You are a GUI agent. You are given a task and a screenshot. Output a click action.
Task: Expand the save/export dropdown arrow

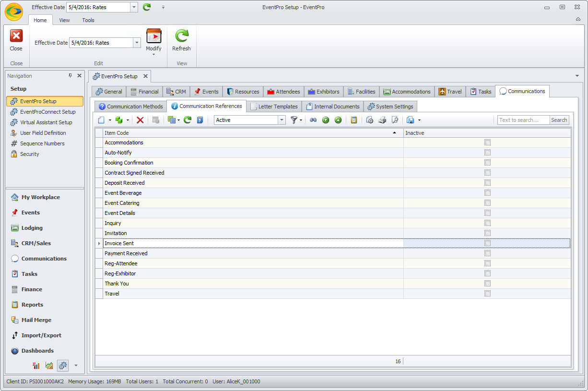[x=419, y=120]
